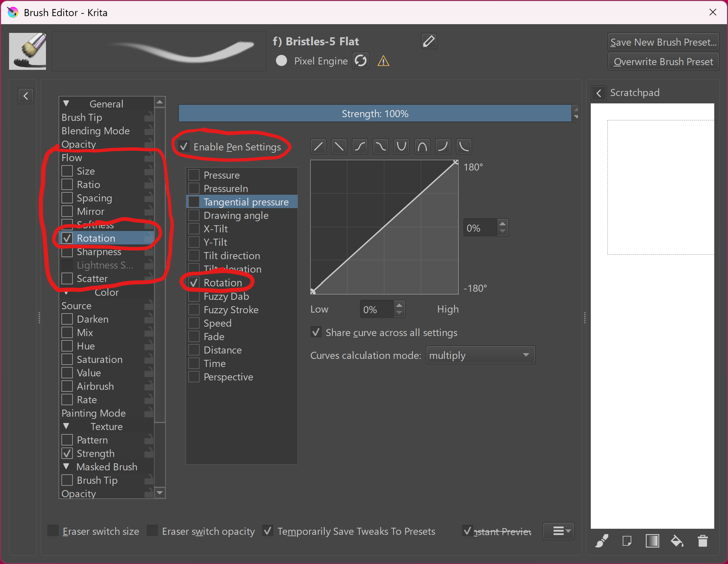Click Overwrite Brush Preset button
728x564 pixels.
point(663,62)
